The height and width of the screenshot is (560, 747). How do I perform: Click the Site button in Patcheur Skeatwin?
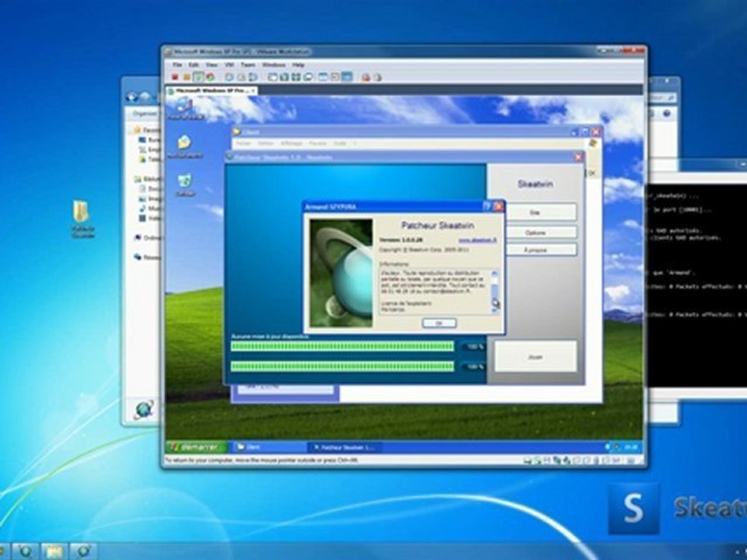535,212
